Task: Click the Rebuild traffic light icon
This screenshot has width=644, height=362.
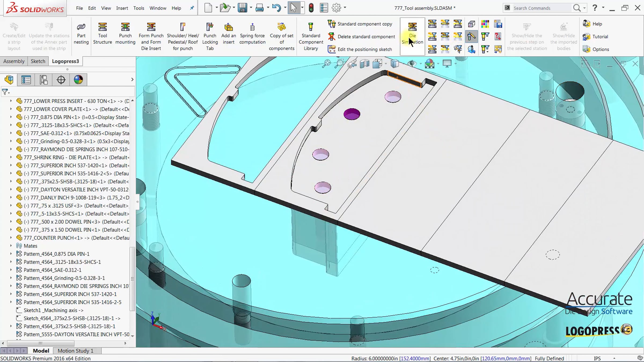Action: pos(311,8)
